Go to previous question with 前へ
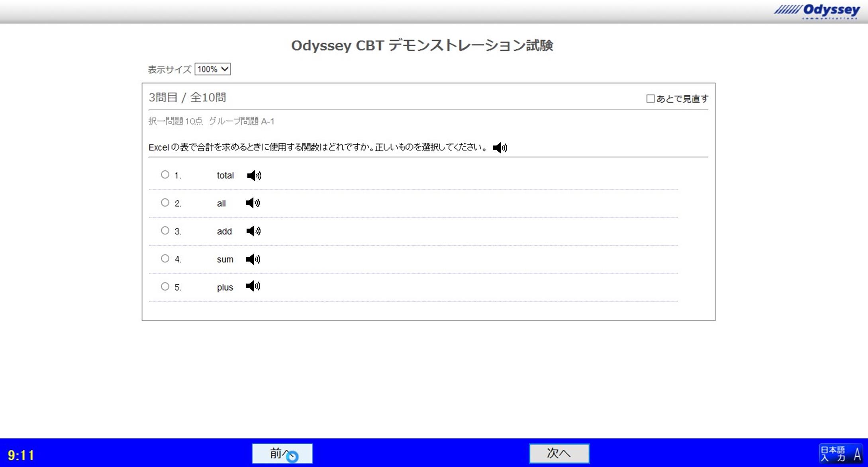The width and height of the screenshot is (868, 467). pos(282,453)
